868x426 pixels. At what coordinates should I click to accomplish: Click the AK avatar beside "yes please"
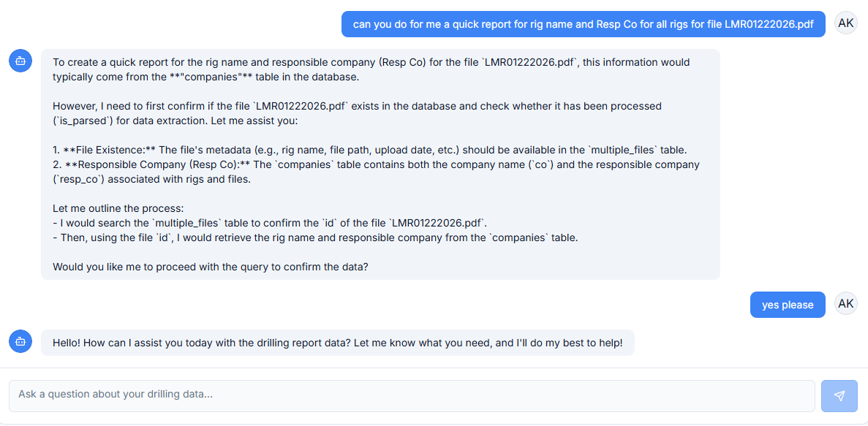(x=846, y=304)
